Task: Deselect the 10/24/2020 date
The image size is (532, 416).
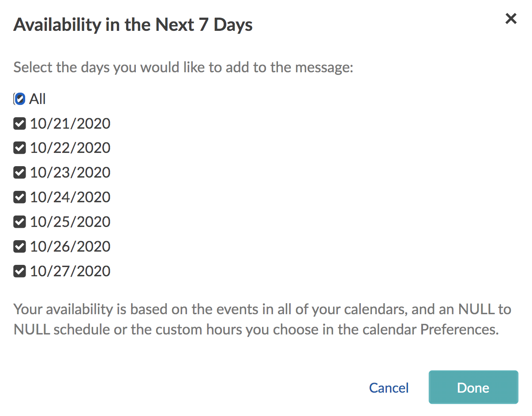Action: click(x=19, y=197)
